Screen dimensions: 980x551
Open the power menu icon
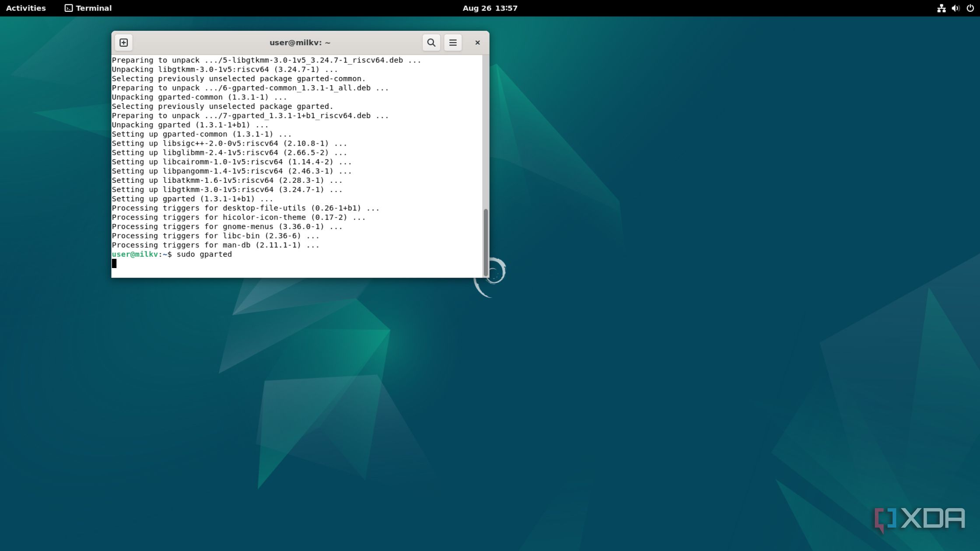[x=970, y=8]
